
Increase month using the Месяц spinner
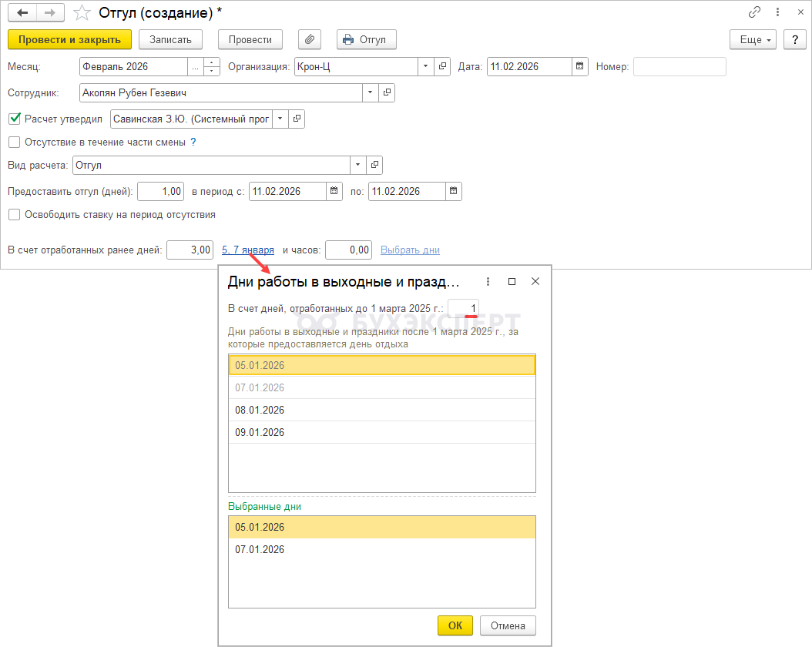click(x=212, y=62)
